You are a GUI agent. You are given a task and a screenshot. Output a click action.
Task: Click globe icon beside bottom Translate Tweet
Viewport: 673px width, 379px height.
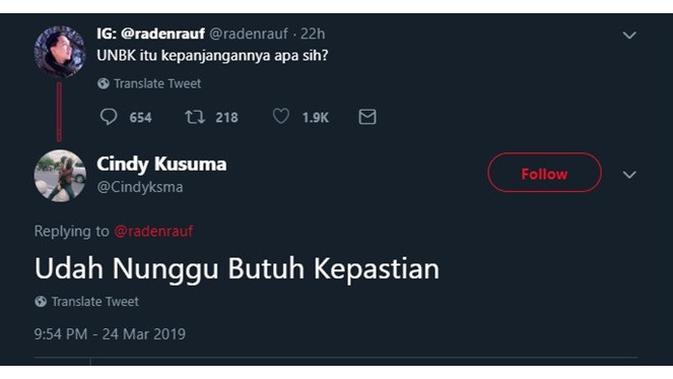coord(41,301)
